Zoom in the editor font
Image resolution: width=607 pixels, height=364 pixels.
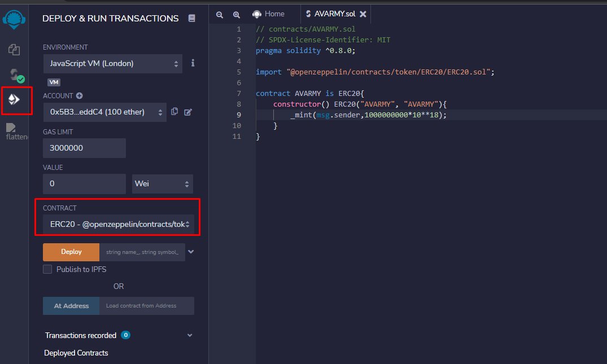[x=237, y=14]
